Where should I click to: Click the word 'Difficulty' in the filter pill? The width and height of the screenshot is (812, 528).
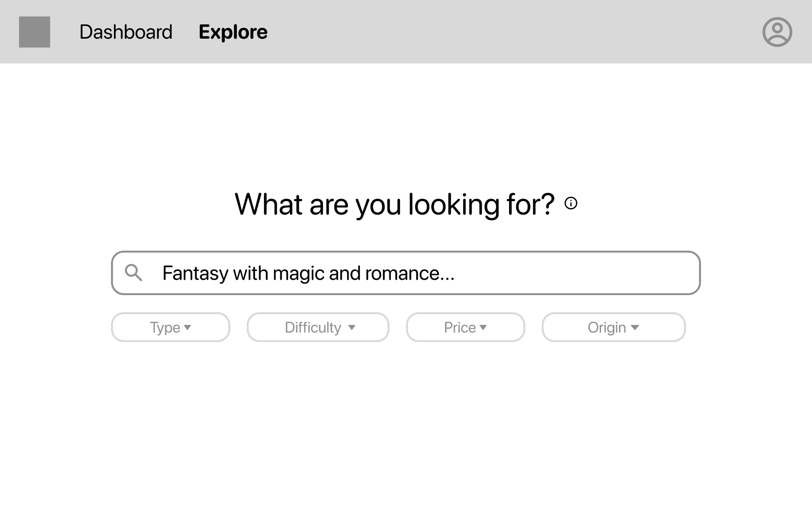[313, 328]
